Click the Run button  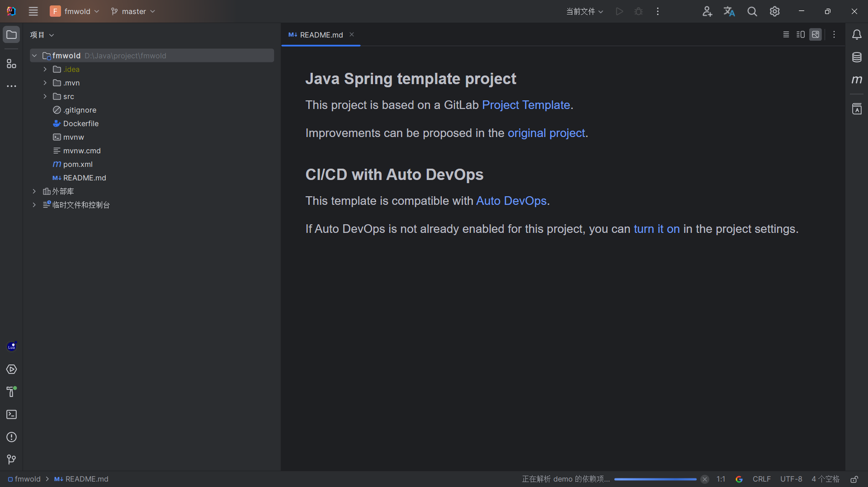click(x=619, y=11)
